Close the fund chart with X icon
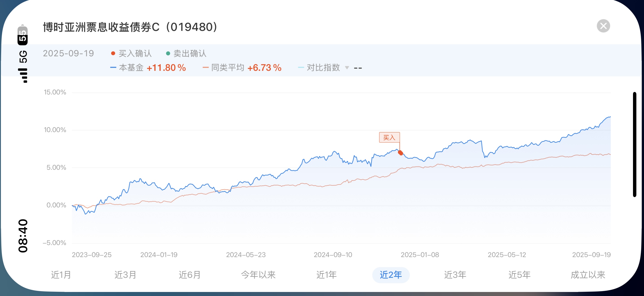The height and width of the screenshot is (296, 644). click(603, 26)
